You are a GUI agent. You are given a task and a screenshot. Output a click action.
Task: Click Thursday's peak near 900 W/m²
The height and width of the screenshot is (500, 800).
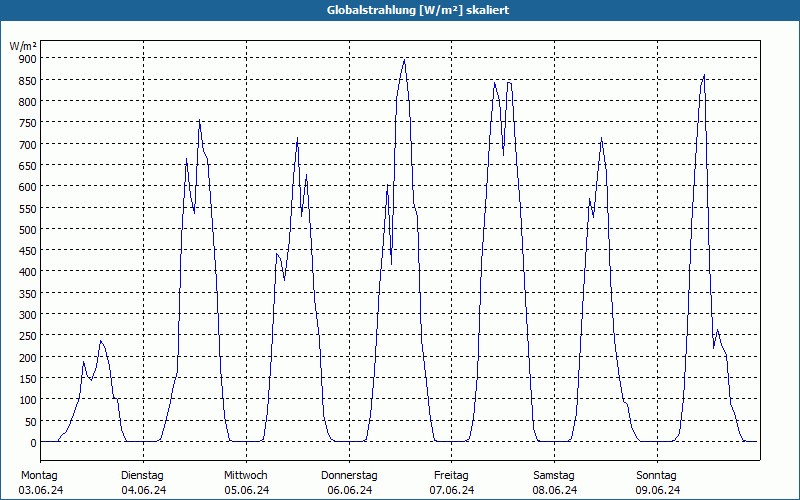[405, 60]
